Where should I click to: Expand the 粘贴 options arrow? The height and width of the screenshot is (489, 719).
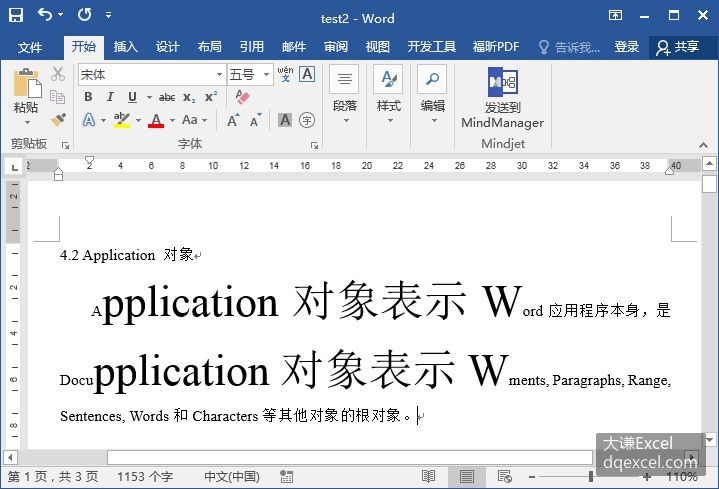pos(27,122)
